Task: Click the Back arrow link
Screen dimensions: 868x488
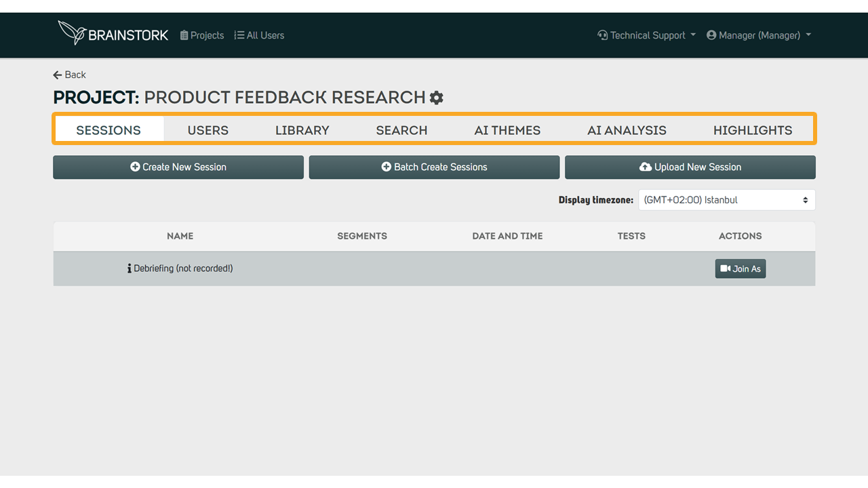Action: pyautogui.click(x=69, y=75)
